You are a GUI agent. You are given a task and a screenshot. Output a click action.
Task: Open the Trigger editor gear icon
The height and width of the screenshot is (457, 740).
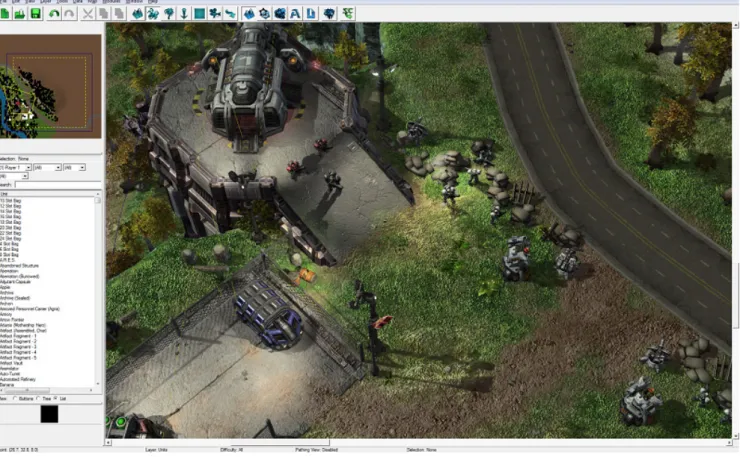click(264, 13)
